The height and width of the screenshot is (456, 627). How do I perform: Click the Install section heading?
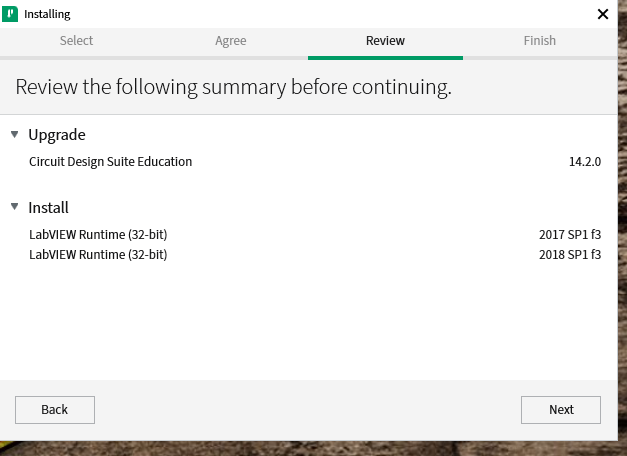pos(48,208)
